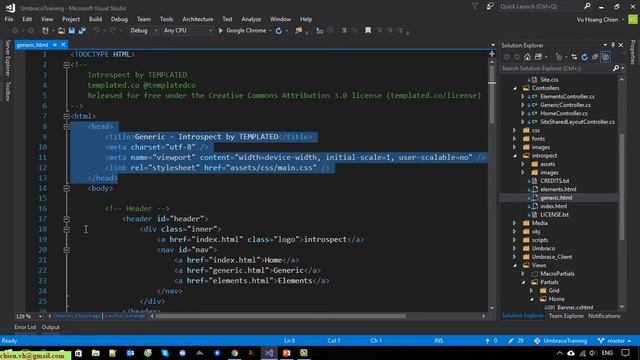
Task: Expand ElementsController.cs node
Action: 523,97
